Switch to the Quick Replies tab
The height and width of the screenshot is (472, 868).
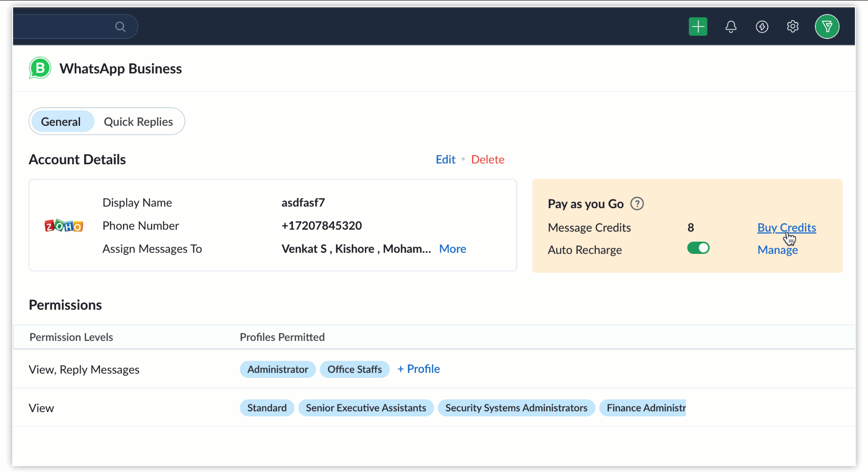click(138, 122)
